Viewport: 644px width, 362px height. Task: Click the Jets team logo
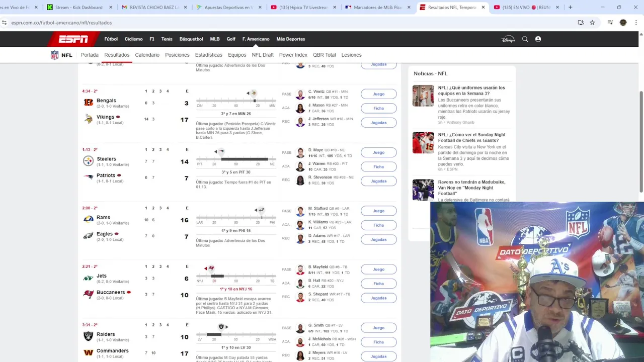[x=88, y=278]
